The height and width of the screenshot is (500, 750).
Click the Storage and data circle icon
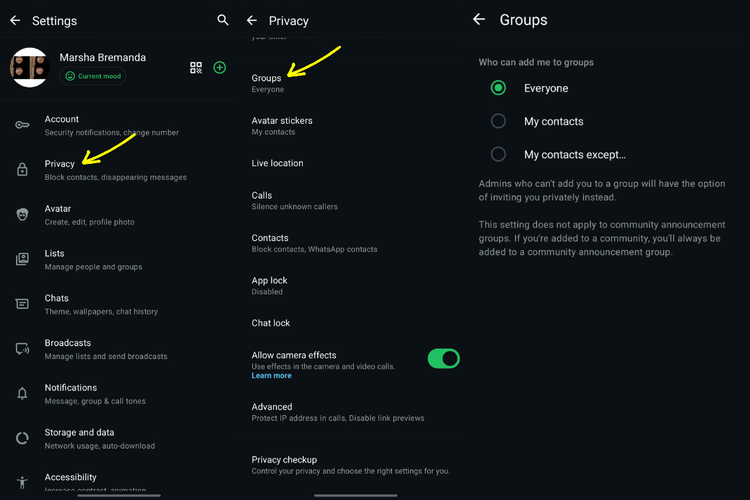22,438
